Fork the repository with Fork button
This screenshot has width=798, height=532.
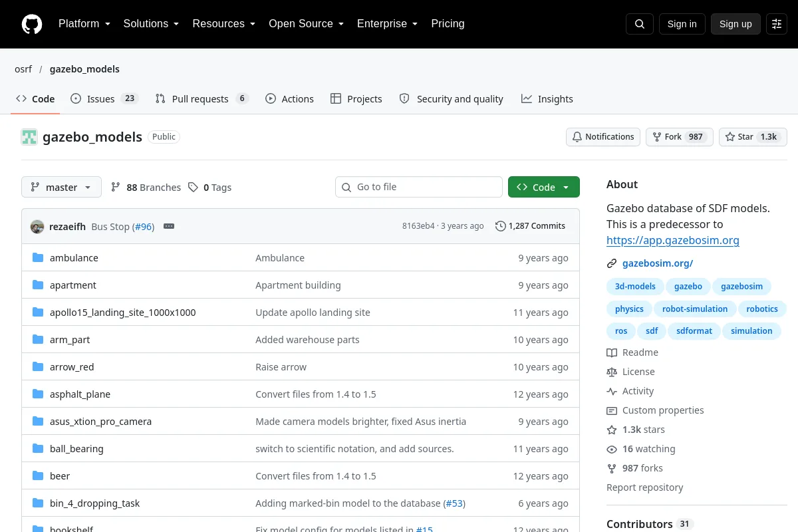[680, 137]
